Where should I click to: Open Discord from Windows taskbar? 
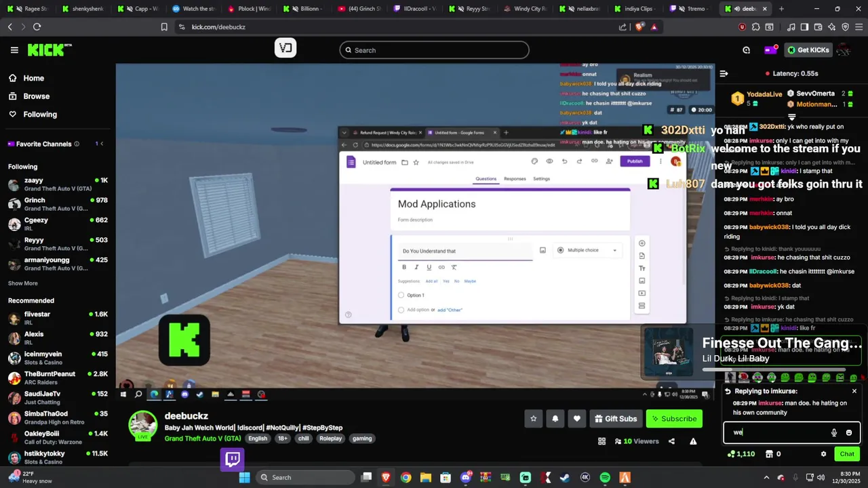[x=466, y=478]
